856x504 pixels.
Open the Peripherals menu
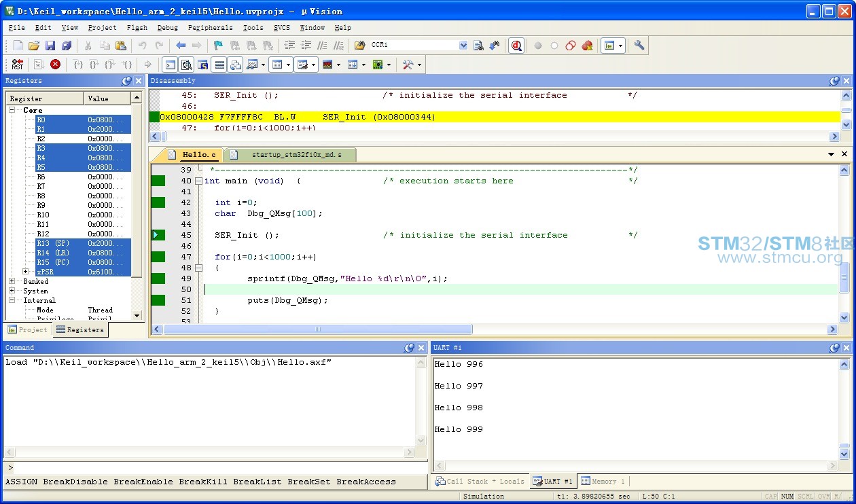tap(210, 28)
